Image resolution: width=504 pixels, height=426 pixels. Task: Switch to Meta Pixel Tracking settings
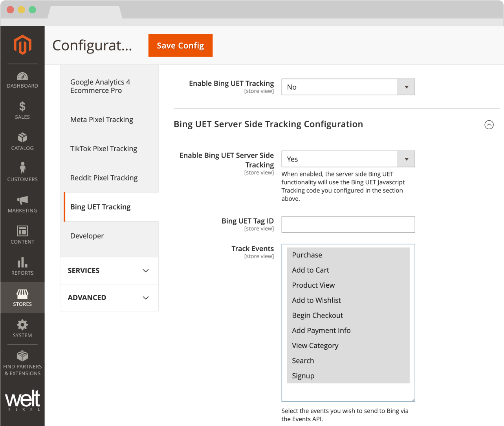[x=102, y=119]
